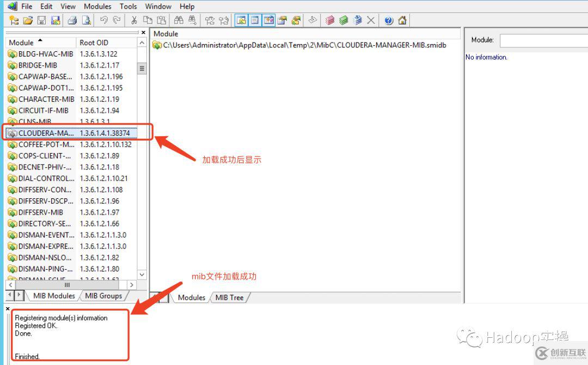
Task: Click the green stacked books icon
Action: coord(344,20)
